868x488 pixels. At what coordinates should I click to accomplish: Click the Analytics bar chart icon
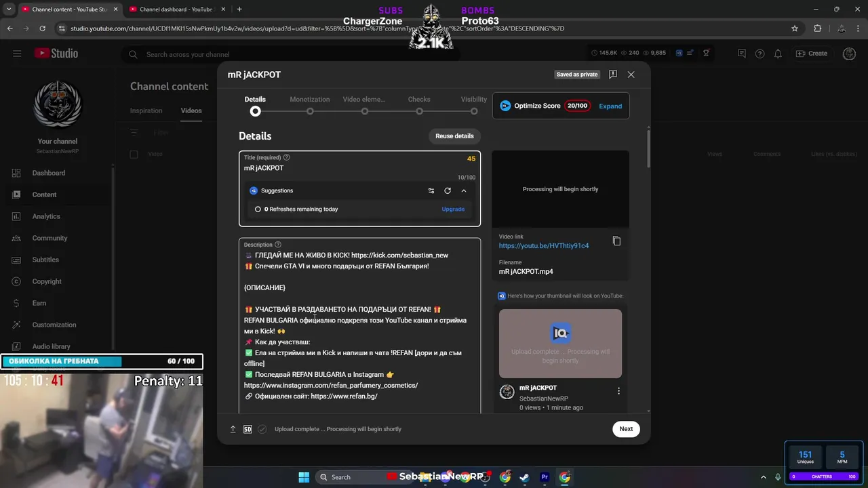coord(17,216)
